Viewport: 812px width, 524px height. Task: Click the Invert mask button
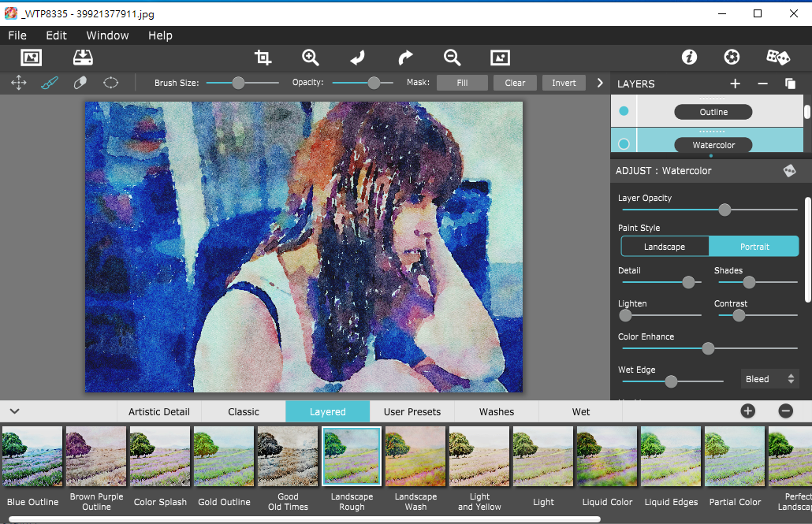click(564, 83)
